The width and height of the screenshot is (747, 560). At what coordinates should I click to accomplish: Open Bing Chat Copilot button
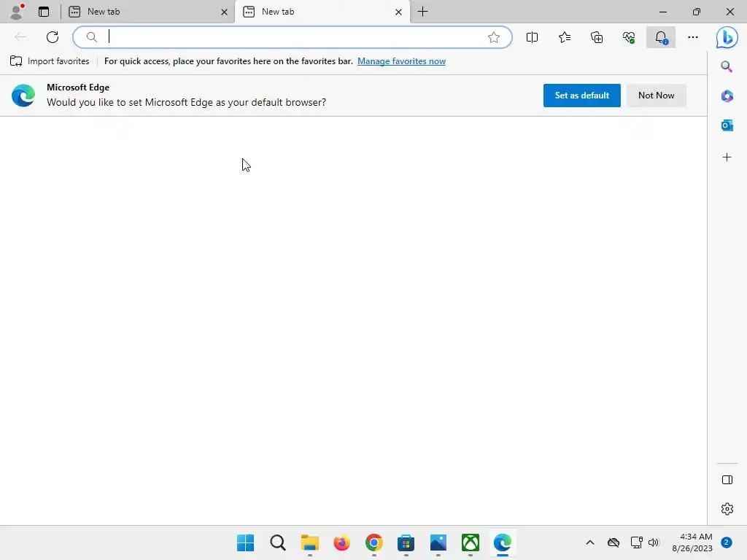pos(727,37)
